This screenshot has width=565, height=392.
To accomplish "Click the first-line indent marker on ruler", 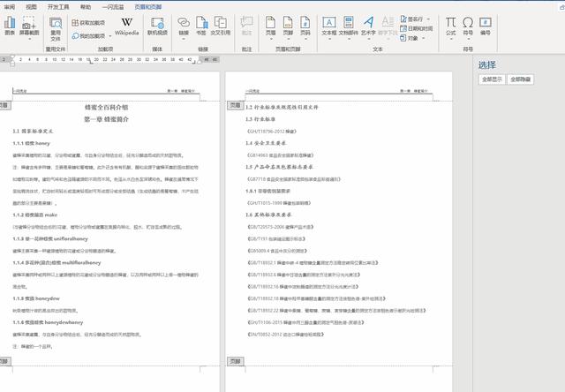I will click(x=12, y=57).
